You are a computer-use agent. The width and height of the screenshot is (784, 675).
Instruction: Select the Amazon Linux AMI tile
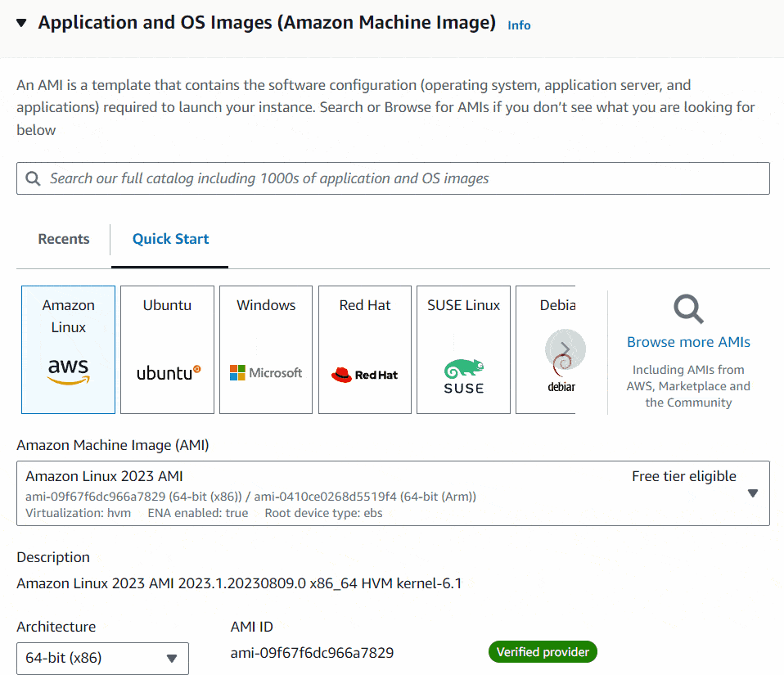click(x=69, y=349)
